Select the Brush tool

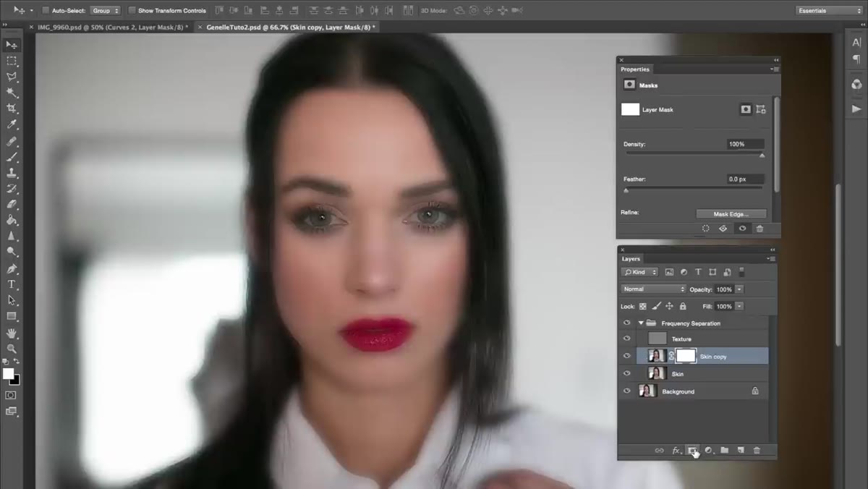pyautogui.click(x=12, y=158)
